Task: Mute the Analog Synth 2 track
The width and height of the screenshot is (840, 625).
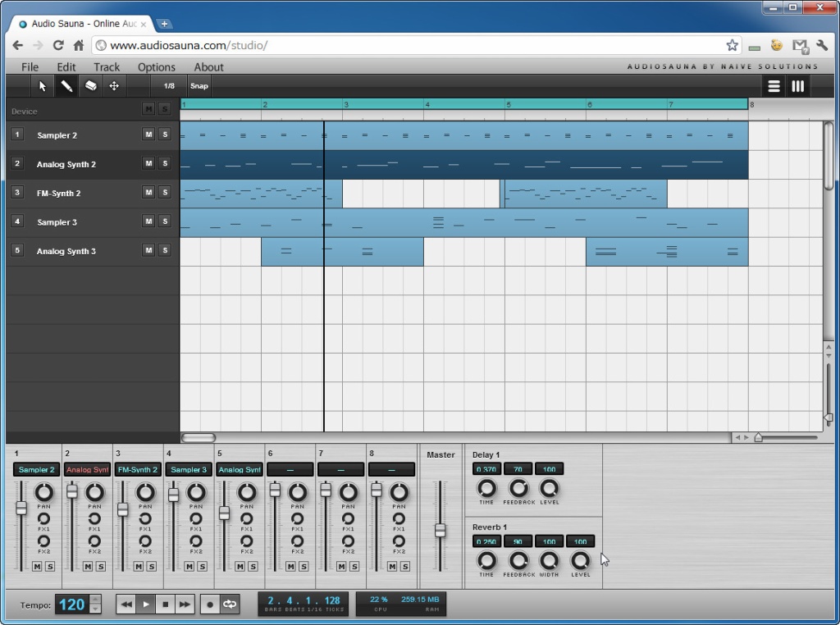Action: coord(148,163)
